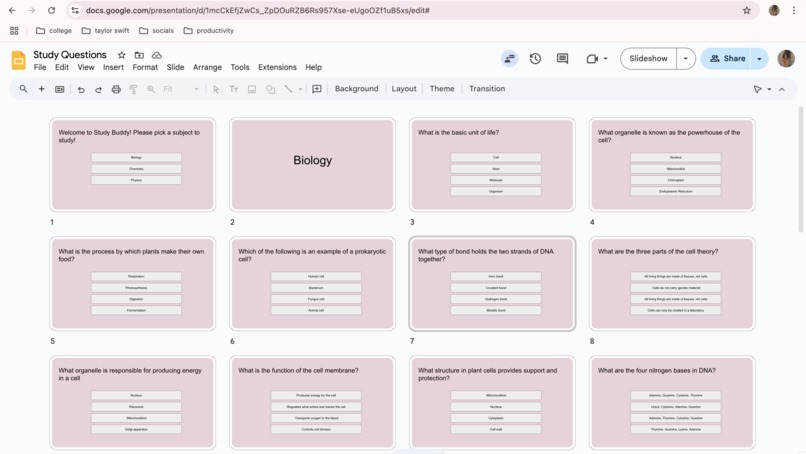
Task: Open the productivity bookmarks folder
Action: (209, 31)
